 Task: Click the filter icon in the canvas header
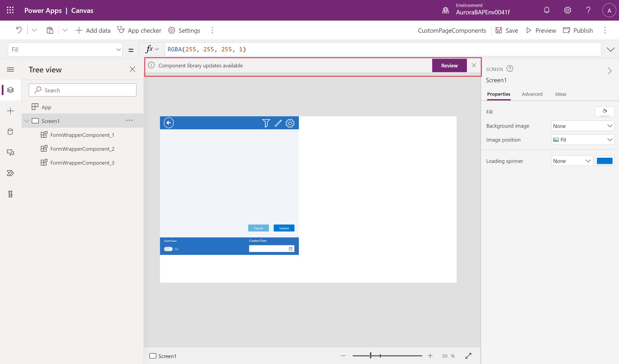tap(267, 123)
